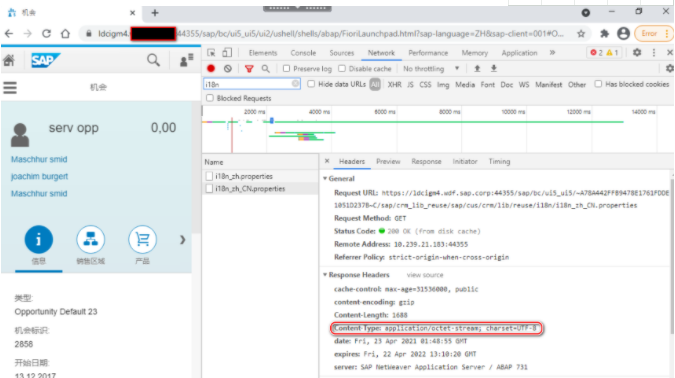675x378 pixels.
Task: Check Blocked Requests
Action: 210,98
